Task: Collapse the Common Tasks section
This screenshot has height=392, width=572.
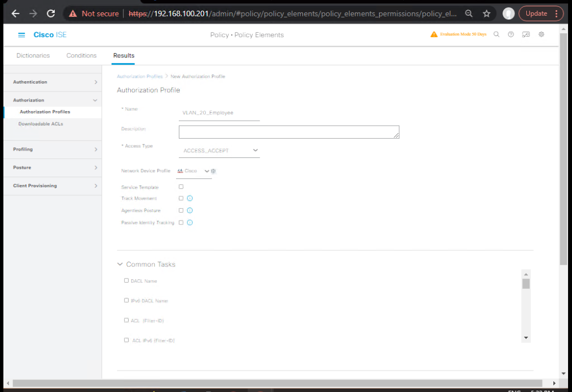Action: point(120,264)
